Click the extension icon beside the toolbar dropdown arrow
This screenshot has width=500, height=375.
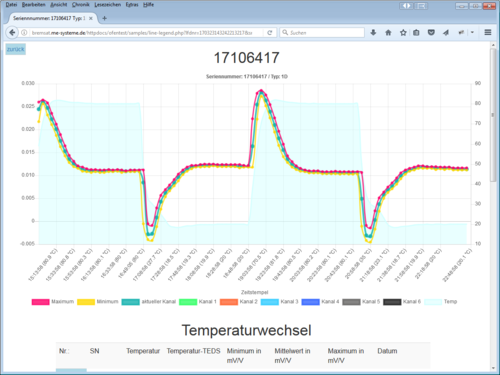pos(461,32)
